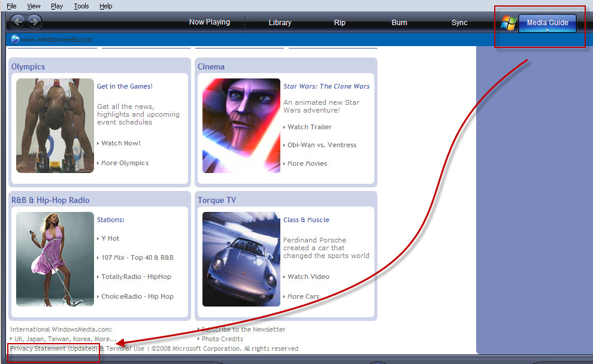Click 'Star Wars: The Clone Wars' title link
This screenshot has height=364, width=593.
(326, 86)
